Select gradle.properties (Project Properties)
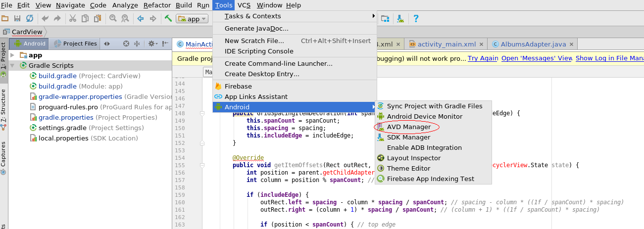 click(x=94, y=117)
